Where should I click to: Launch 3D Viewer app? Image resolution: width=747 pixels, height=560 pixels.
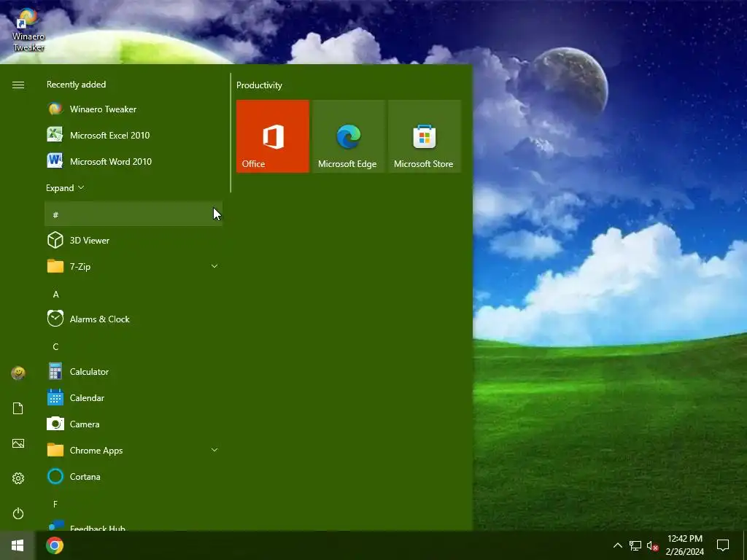[133, 240]
